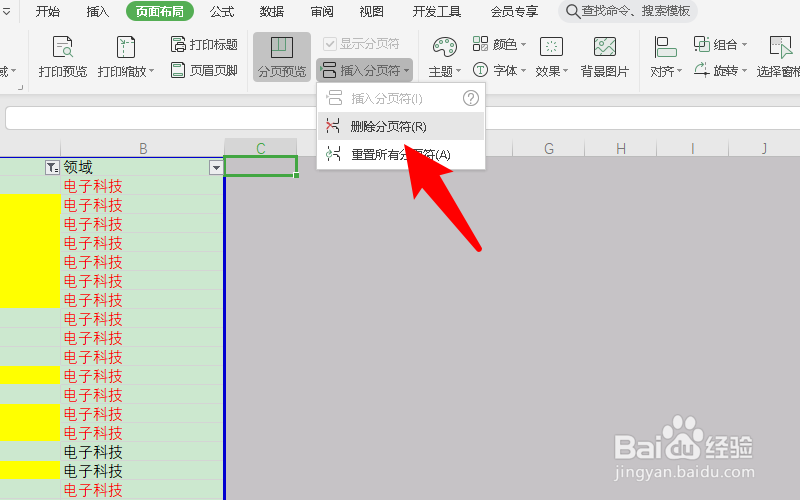
Task: Choose Reset All Page Breaks (A) in the menu
Action: point(401,154)
